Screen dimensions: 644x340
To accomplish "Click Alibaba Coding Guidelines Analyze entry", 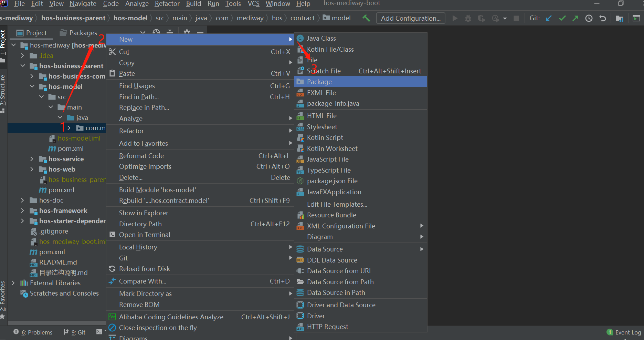I will (200, 317).
